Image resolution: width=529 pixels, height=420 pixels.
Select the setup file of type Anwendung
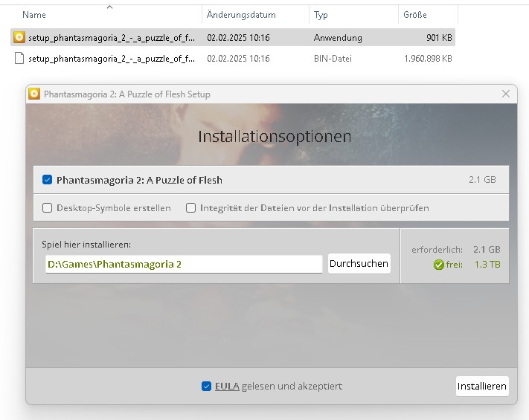click(233, 37)
